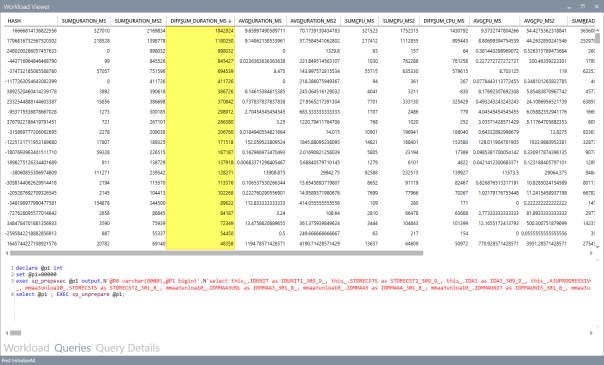Sort by DIFFSUM_CPU_MS column header
604x365 pixels.
(444, 21)
